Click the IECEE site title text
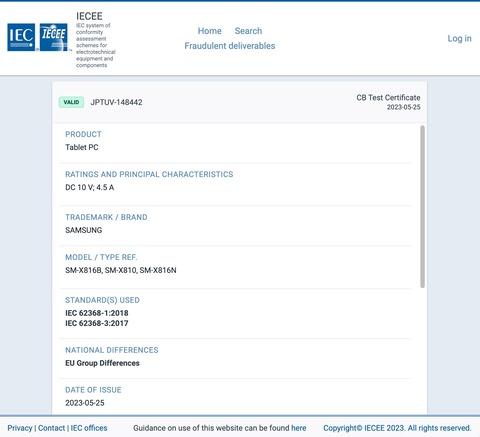Image resolution: width=480 pixels, height=437 pixels. click(x=89, y=16)
